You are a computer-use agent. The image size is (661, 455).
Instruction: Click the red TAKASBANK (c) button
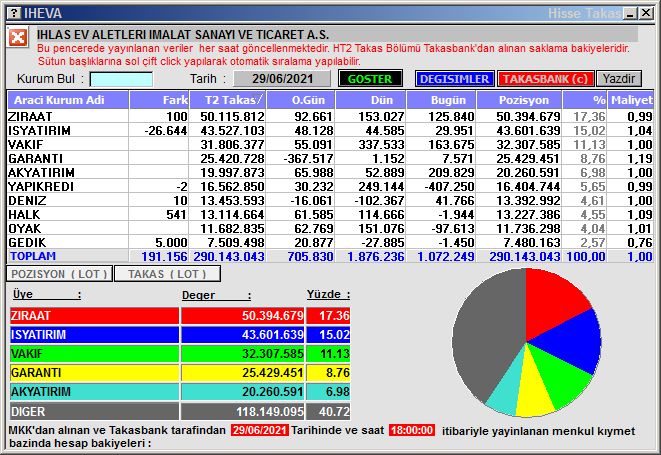545,79
